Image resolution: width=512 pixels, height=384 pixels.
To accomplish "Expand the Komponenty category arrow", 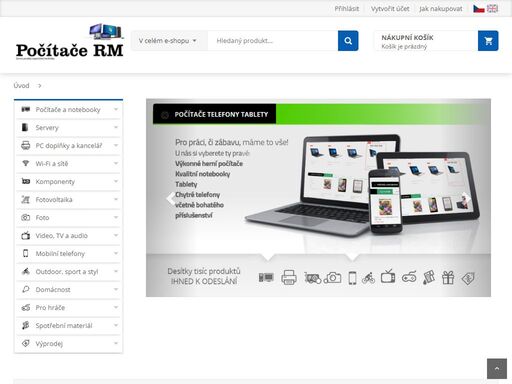I will [116, 181].
